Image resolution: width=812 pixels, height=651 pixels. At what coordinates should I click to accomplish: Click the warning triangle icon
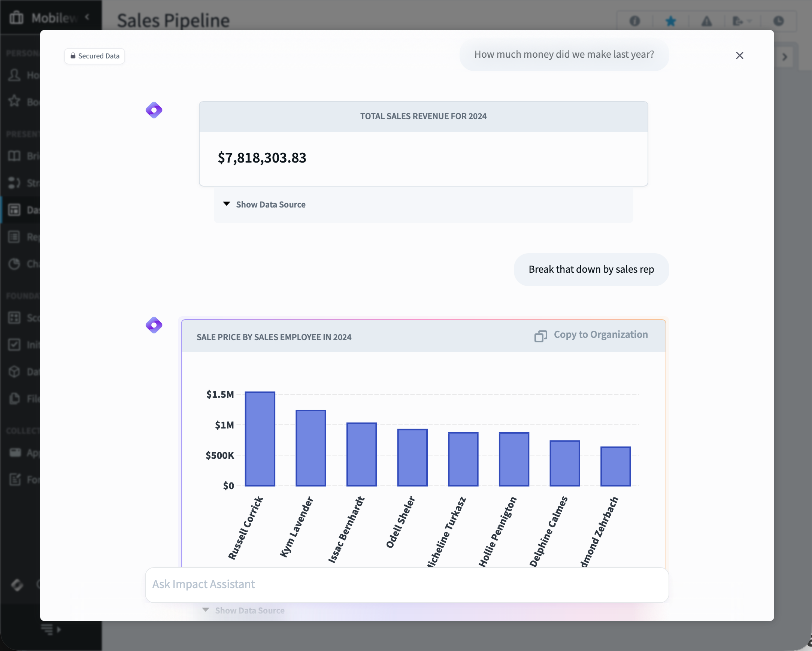[x=706, y=21]
